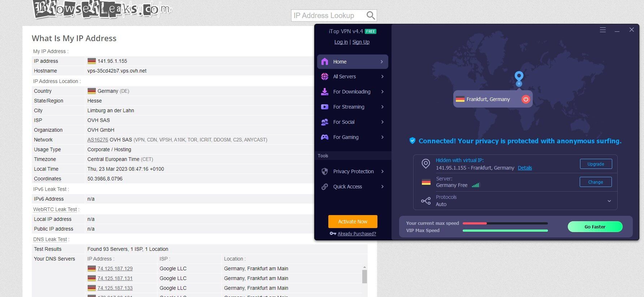Click the Upgrade button
Viewport: 644px width, 297px height.
coord(596,164)
